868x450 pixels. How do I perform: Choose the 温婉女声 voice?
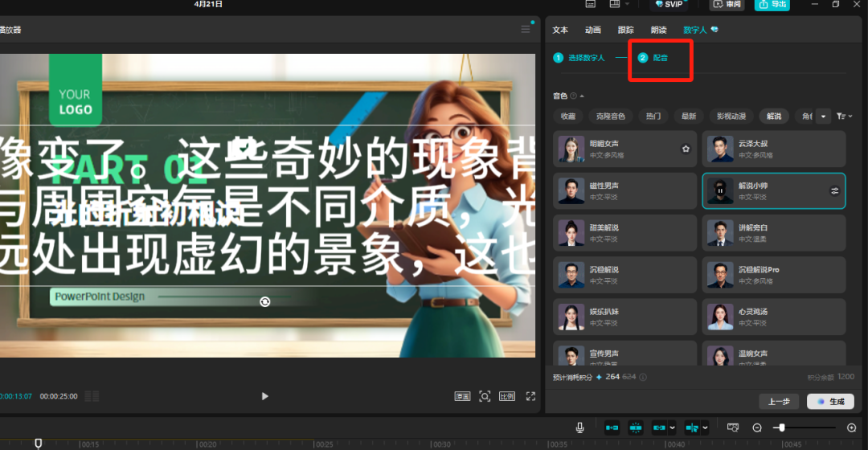(774, 353)
